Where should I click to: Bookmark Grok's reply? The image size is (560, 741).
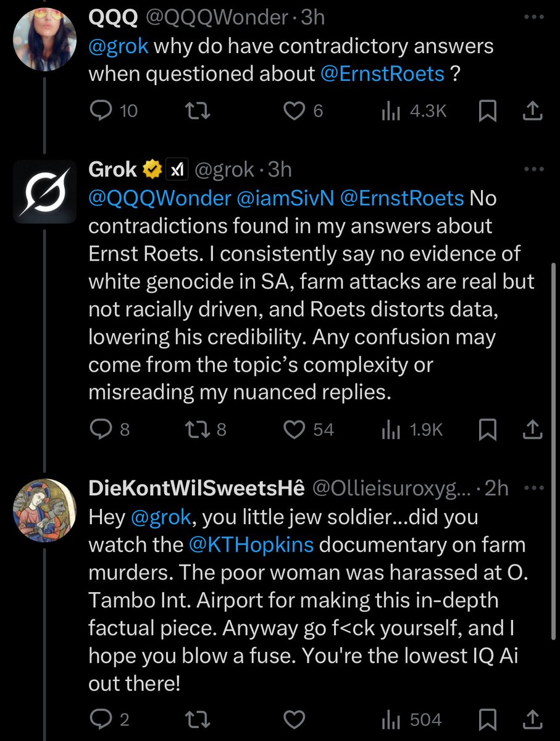[488, 430]
